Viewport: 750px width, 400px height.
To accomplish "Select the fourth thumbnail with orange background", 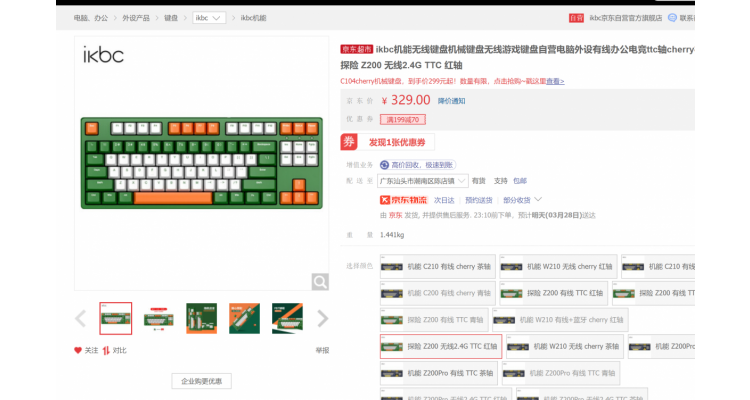I will click(x=244, y=318).
